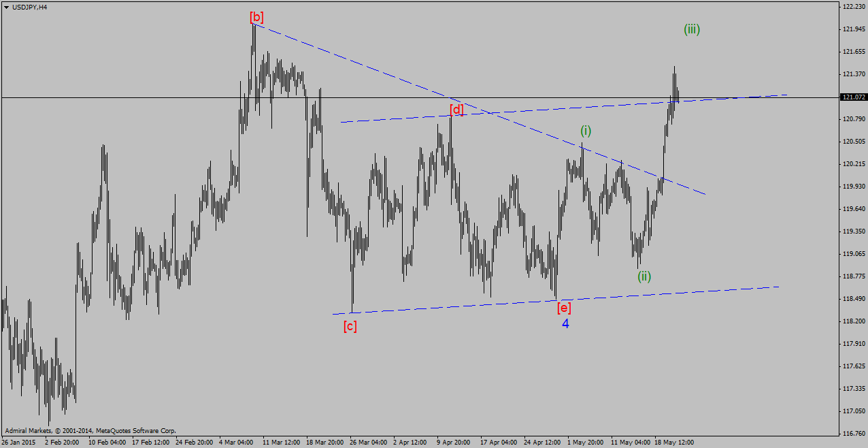Screen dimensions: 868x448
Task: Click the small triangle beside USDJPY,H4
Action: click(6, 7)
